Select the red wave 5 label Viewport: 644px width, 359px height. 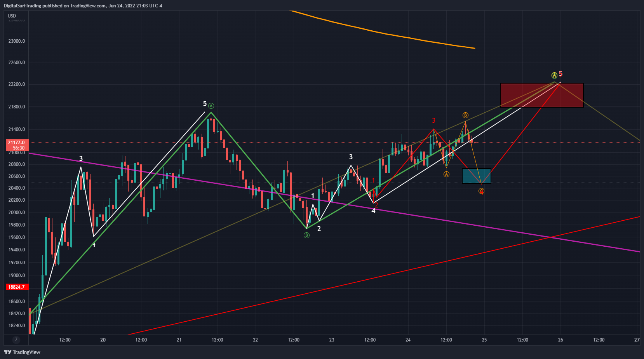[560, 74]
